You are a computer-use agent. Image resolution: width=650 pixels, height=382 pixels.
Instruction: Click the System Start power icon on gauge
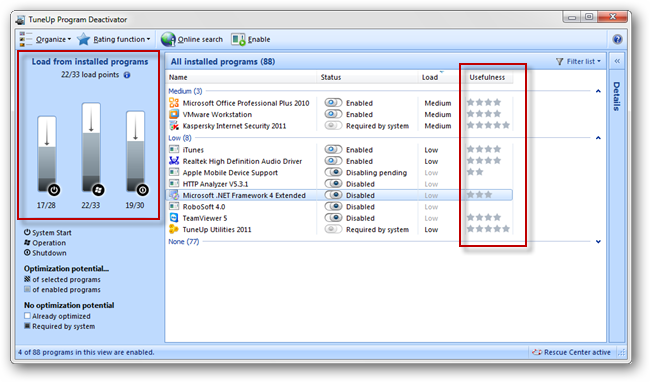[54, 190]
